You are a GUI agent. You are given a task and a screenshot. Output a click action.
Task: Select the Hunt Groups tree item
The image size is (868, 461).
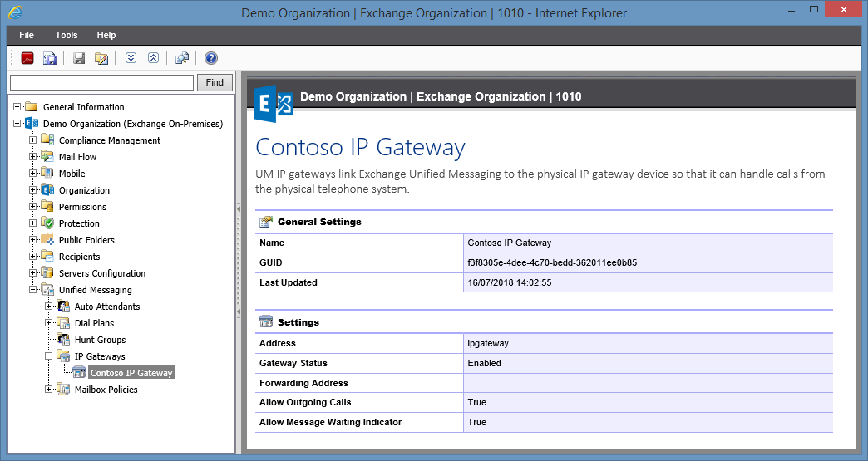[101, 340]
